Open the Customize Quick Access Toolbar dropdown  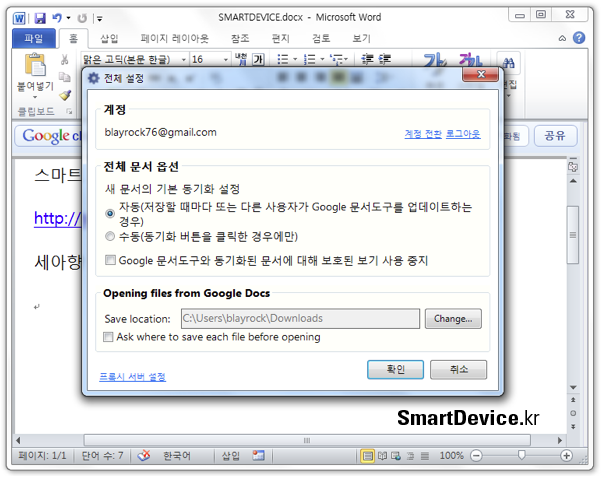pyautogui.click(x=99, y=18)
